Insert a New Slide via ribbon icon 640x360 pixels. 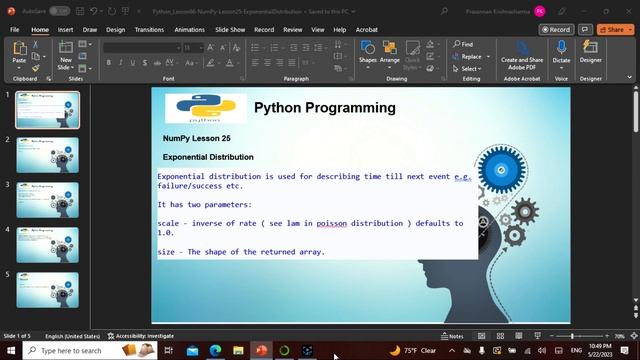pyautogui.click(x=65, y=48)
